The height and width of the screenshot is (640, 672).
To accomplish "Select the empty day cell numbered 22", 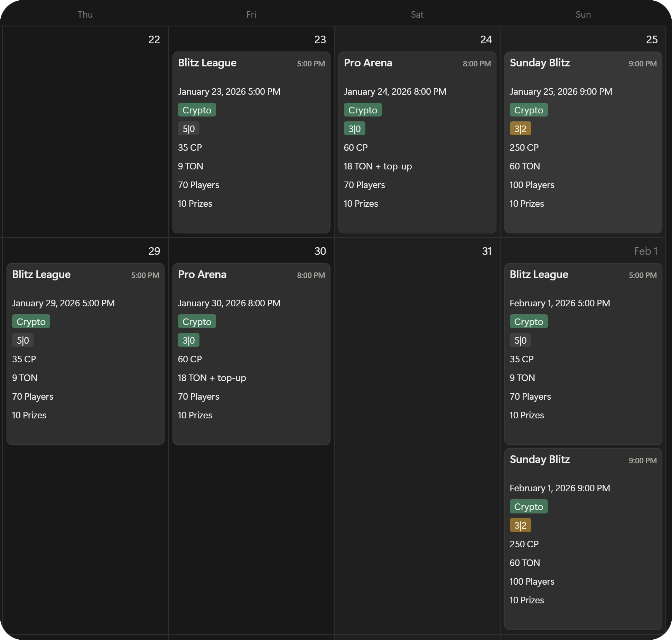I will pos(85,138).
